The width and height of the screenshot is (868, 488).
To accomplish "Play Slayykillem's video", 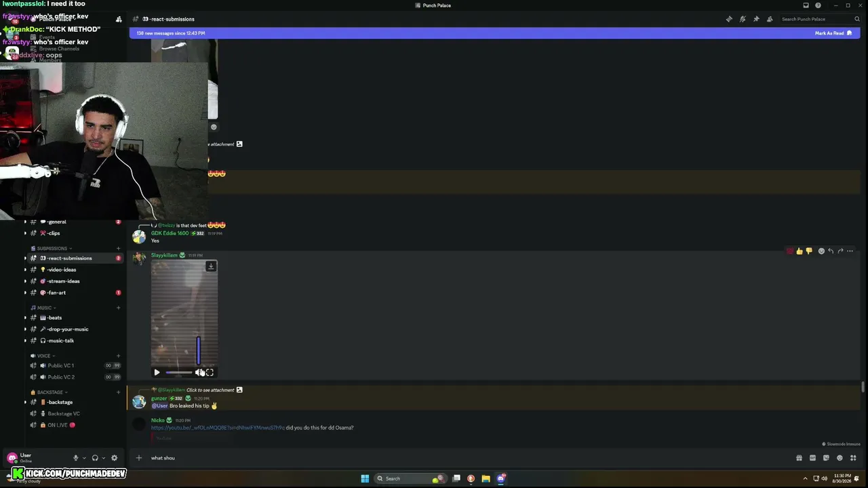I will (157, 372).
